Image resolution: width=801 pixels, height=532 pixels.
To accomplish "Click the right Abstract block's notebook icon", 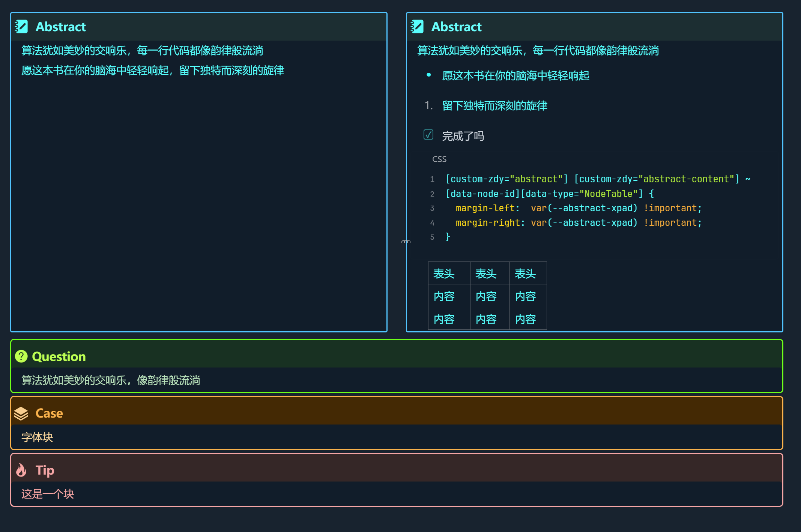I will 417,27.
